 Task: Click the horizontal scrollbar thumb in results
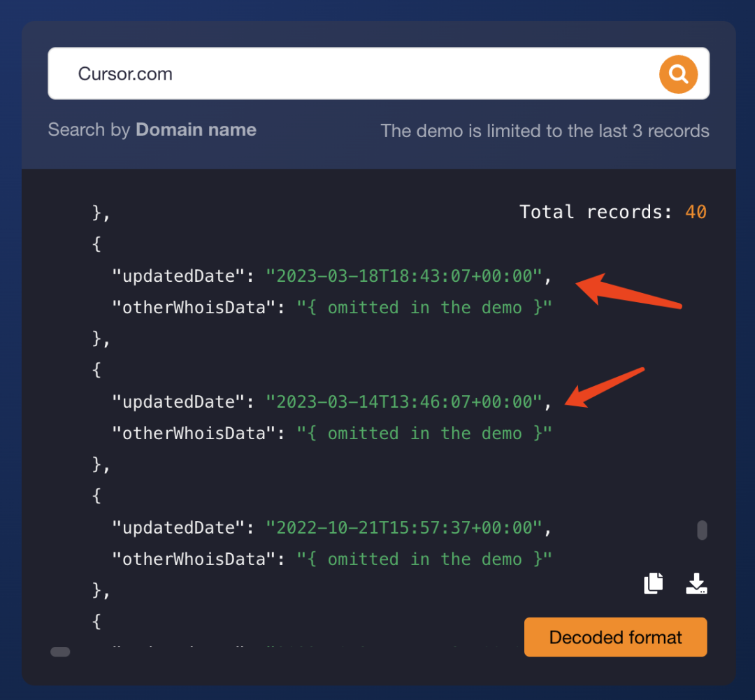(x=60, y=652)
